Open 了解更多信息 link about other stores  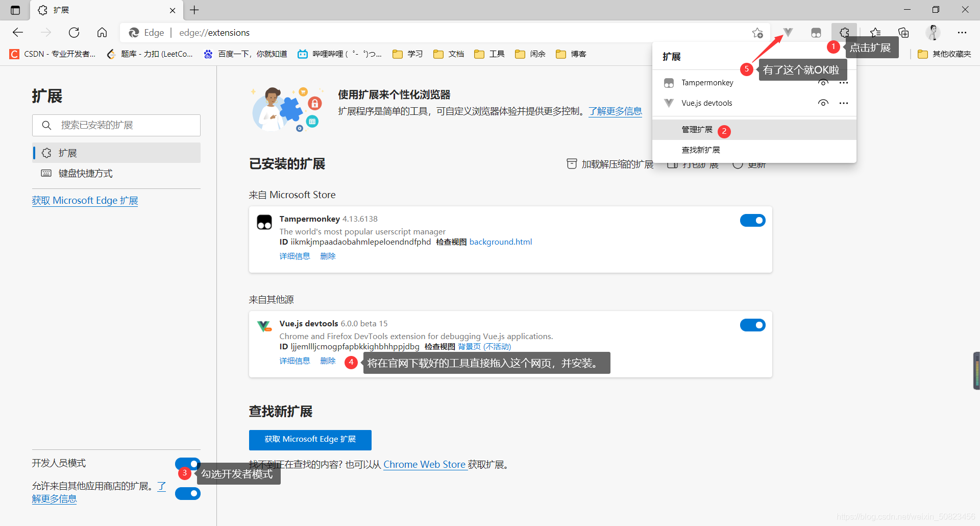point(54,499)
